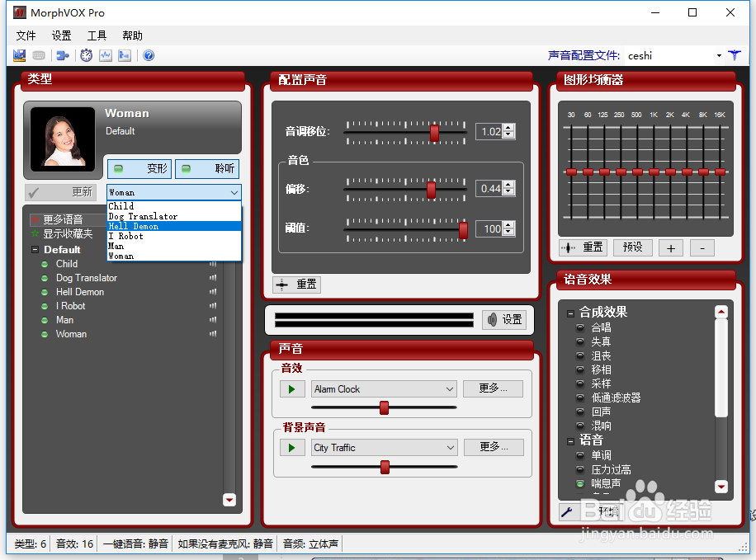Click the MorphVOX Pro title bar logo
This screenshot has height=560, width=756.
[19, 12]
